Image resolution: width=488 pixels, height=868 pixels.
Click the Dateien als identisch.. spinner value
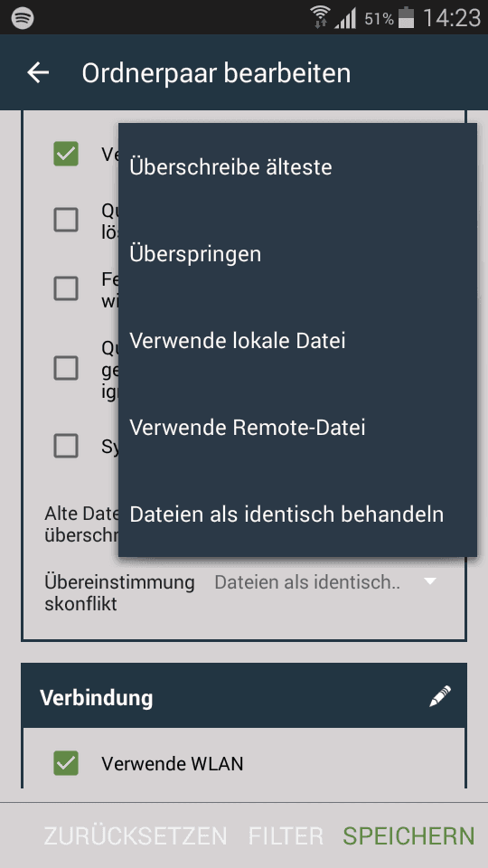point(307,582)
